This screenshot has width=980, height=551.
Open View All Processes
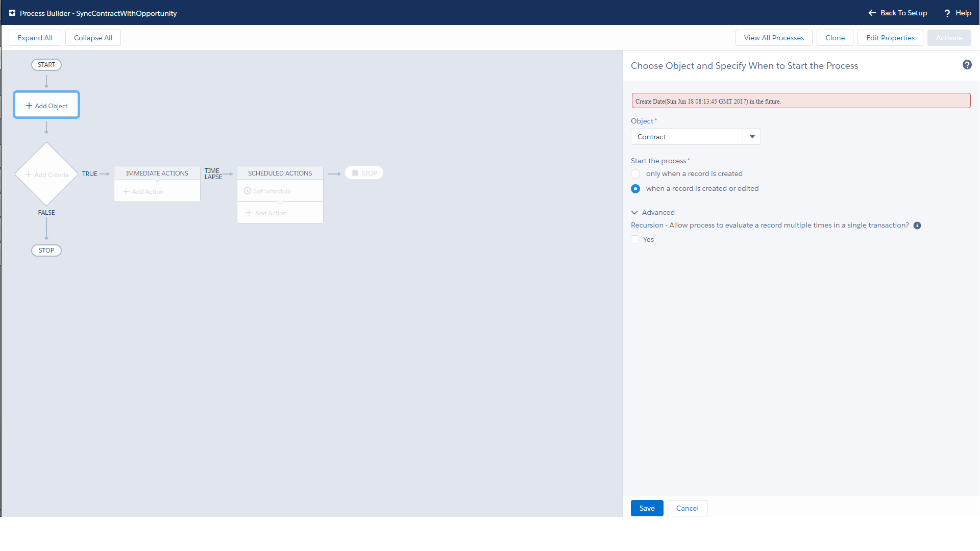click(774, 38)
